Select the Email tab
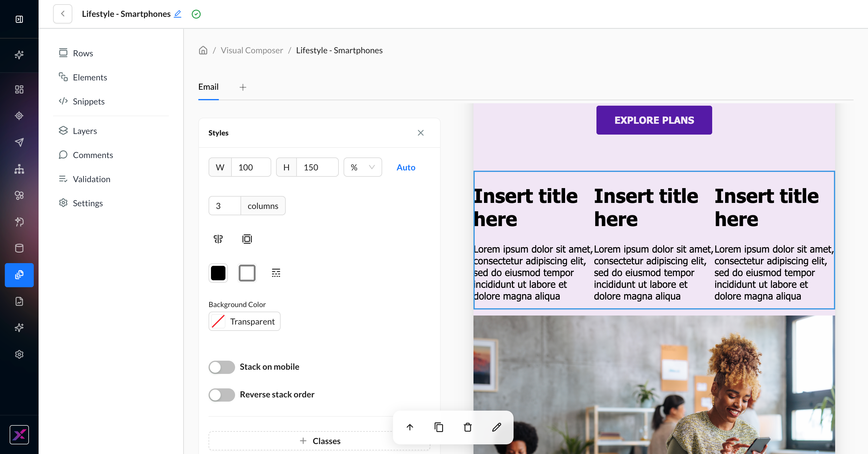Screen dimensions: 868x454 pyautogui.click(x=208, y=87)
